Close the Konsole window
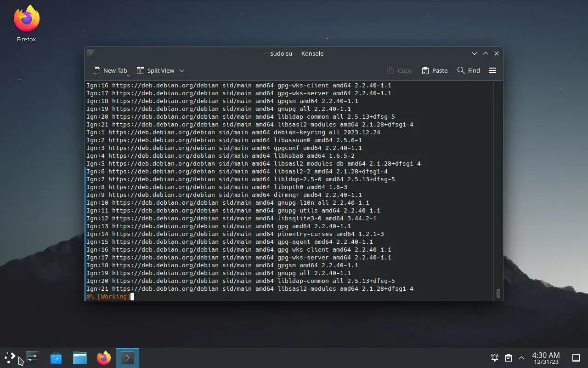This screenshot has height=368, width=588. (497, 53)
